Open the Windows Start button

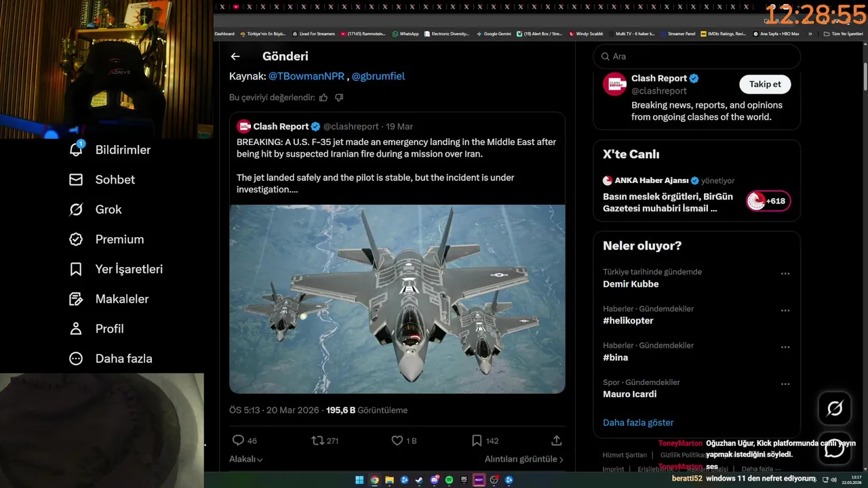pyautogui.click(x=359, y=480)
